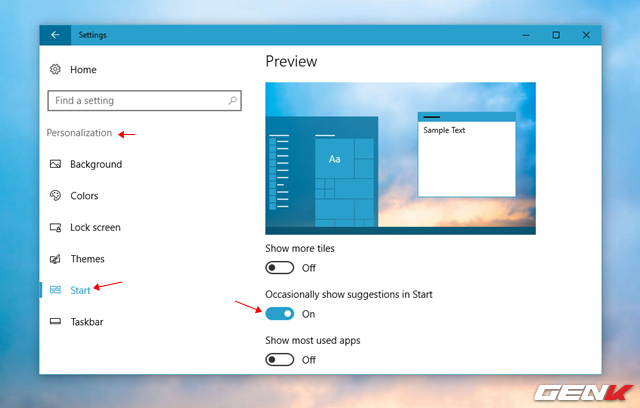Click the Lock screen icon
640x408 pixels.
55,227
